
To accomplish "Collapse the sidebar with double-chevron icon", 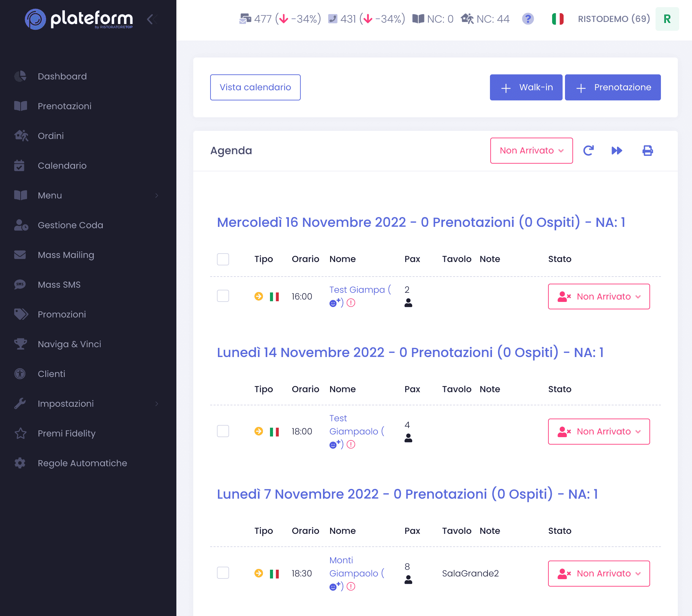I will [x=152, y=19].
